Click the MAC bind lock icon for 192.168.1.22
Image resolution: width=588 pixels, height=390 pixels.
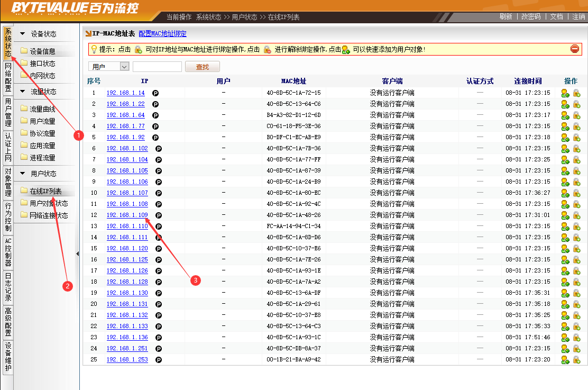pos(576,104)
